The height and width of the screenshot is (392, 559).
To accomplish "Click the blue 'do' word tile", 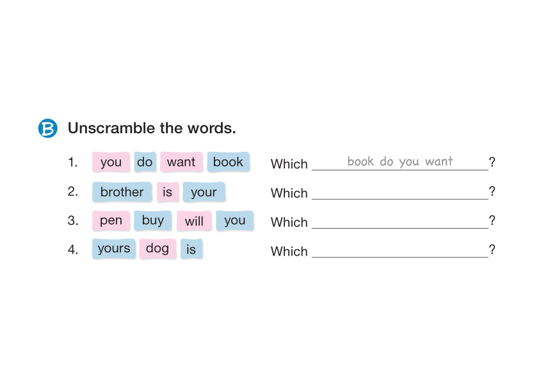I will [145, 162].
